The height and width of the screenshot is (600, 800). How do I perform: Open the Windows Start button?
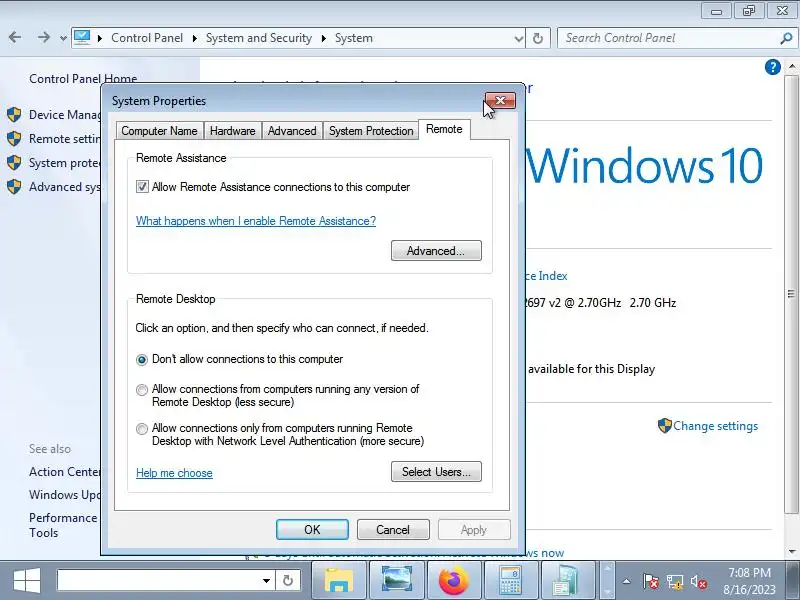click(x=27, y=581)
